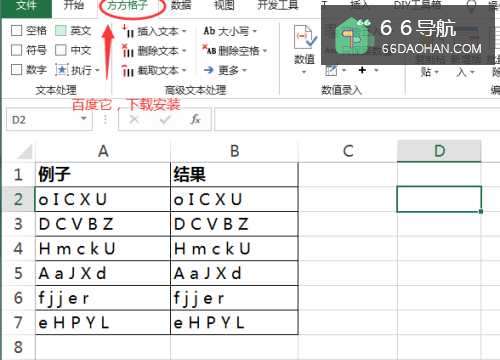The width and height of the screenshot is (500, 360).
Task: Click the 截取文本 icon
Action: click(128, 70)
